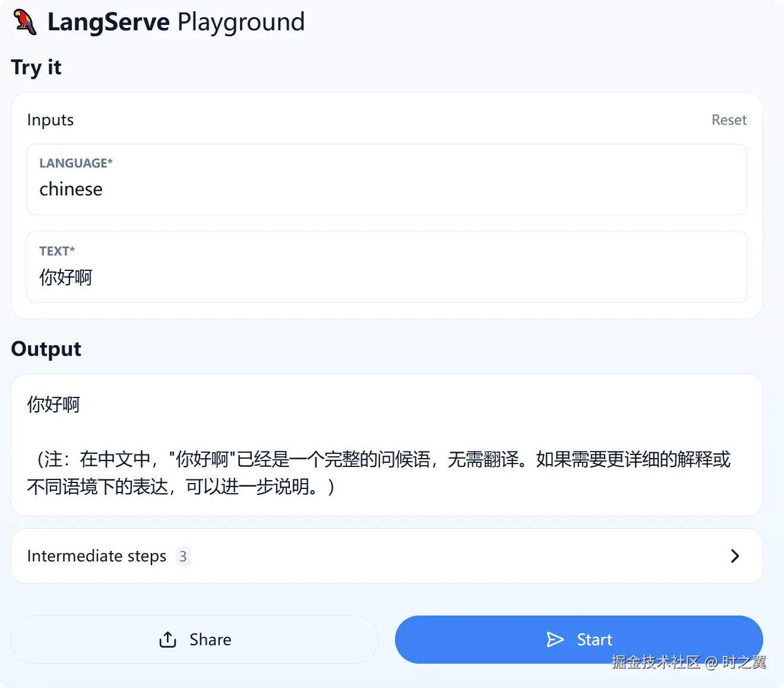The width and height of the screenshot is (784, 688).
Task: Click the Try it heading
Action: tap(36, 68)
